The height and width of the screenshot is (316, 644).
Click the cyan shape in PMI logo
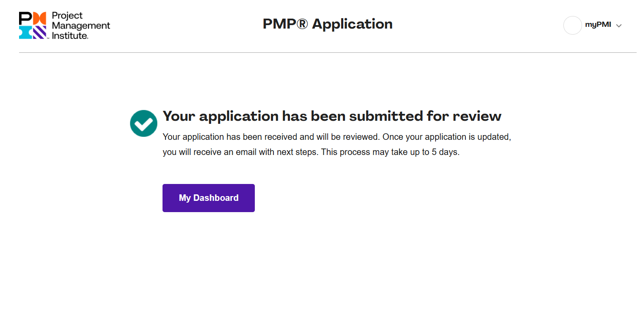[25, 32]
